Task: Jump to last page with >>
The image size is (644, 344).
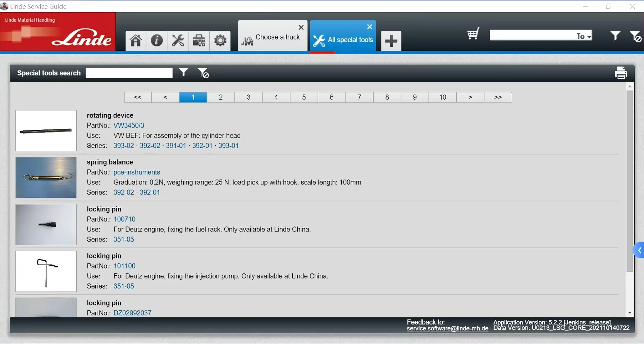Action: 498,97
